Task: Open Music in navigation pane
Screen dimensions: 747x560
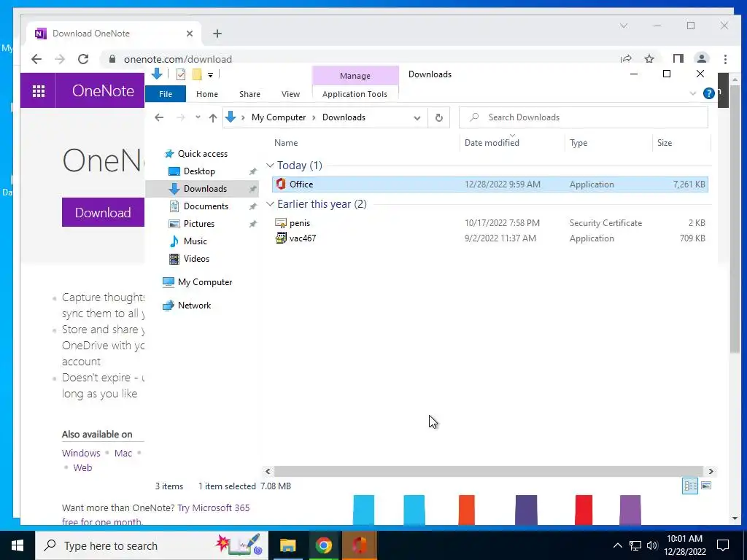Action: click(x=196, y=241)
